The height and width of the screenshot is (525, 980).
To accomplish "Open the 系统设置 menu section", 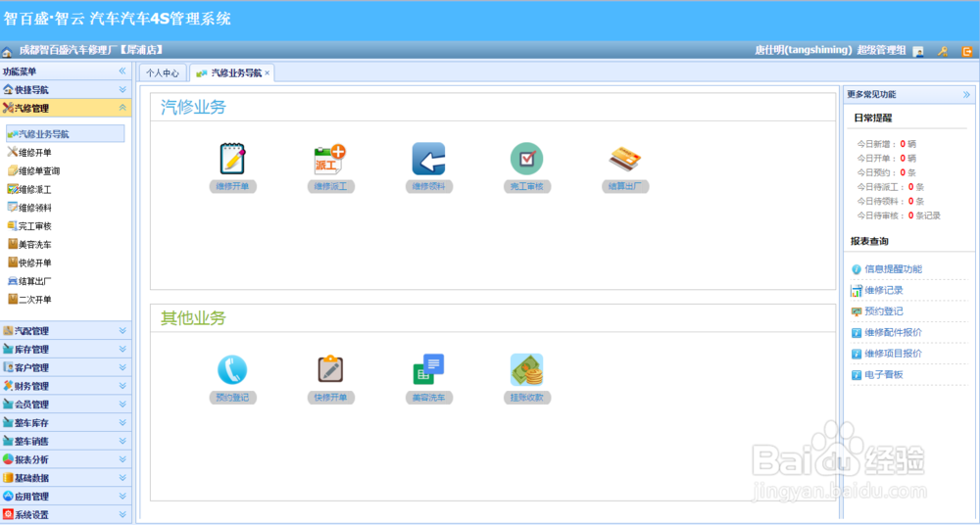I will (x=66, y=514).
